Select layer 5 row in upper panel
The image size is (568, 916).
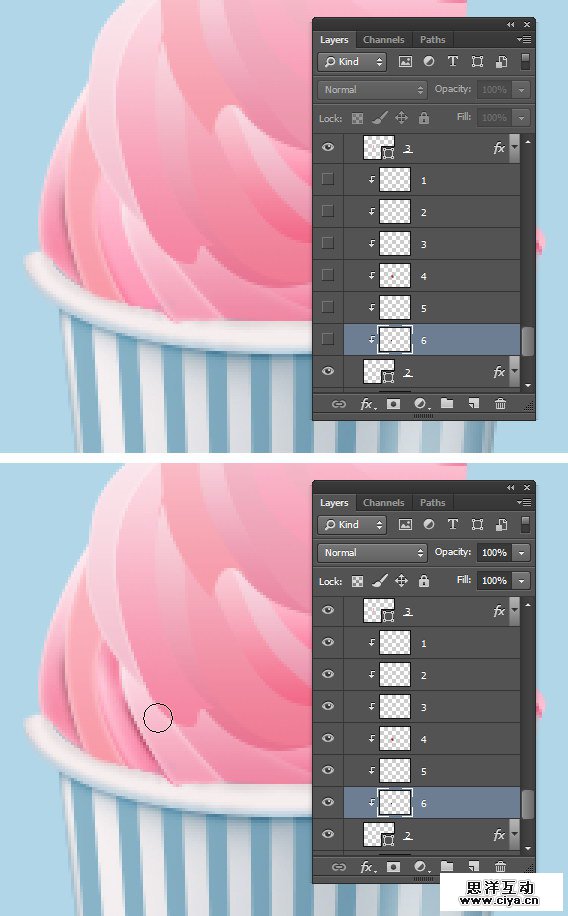point(431,308)
